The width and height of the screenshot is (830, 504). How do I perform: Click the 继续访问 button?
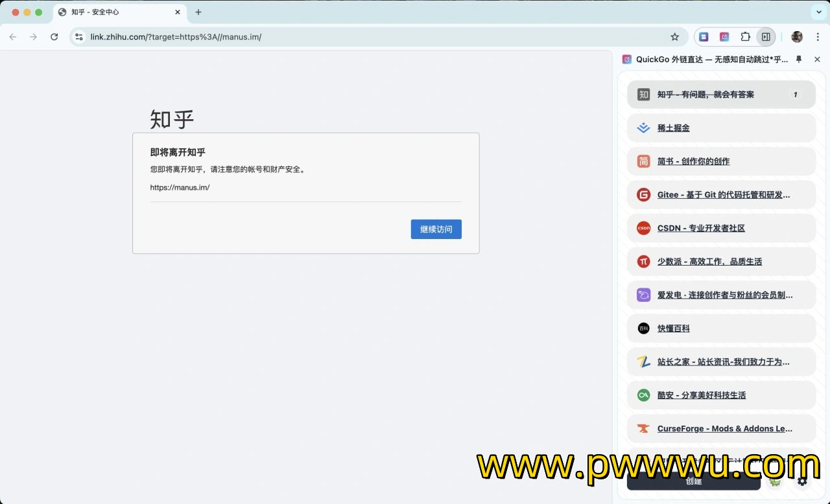point(436,229)
